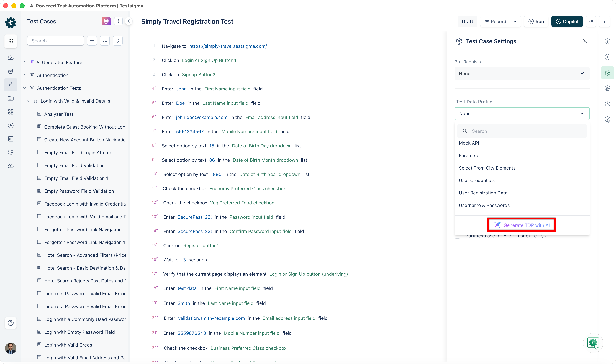Click 'Signup Button2' element in step 3

tap(198, 75)
